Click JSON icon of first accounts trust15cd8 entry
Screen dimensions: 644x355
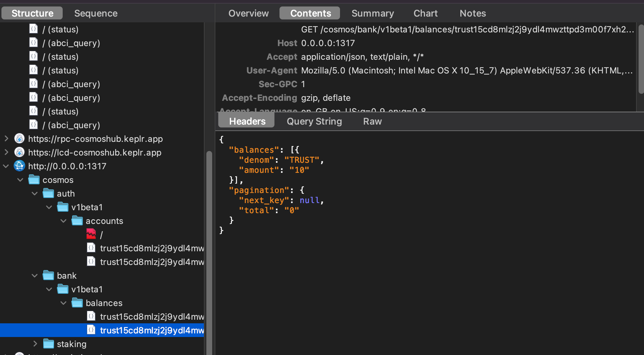click(91, 248)
